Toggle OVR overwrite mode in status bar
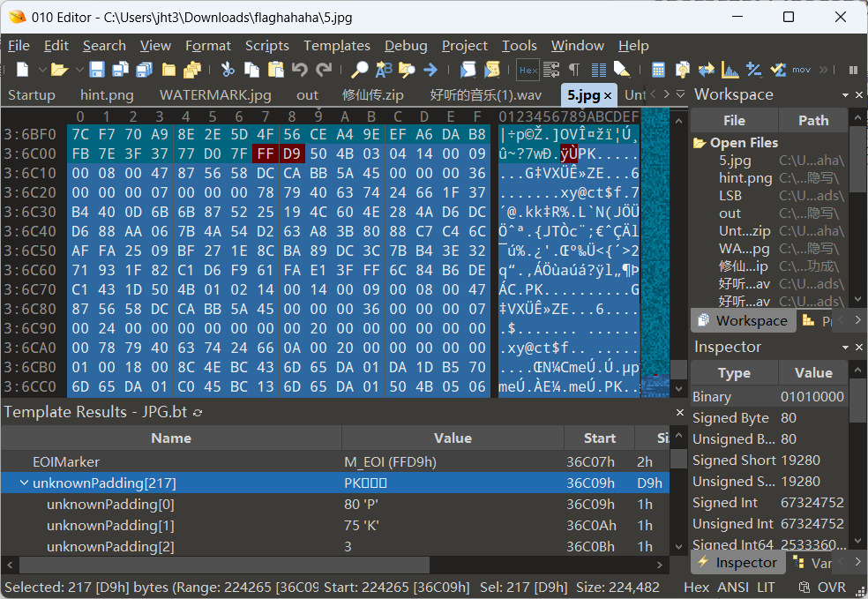The image size is (868, 599). (x=833, y=587)
